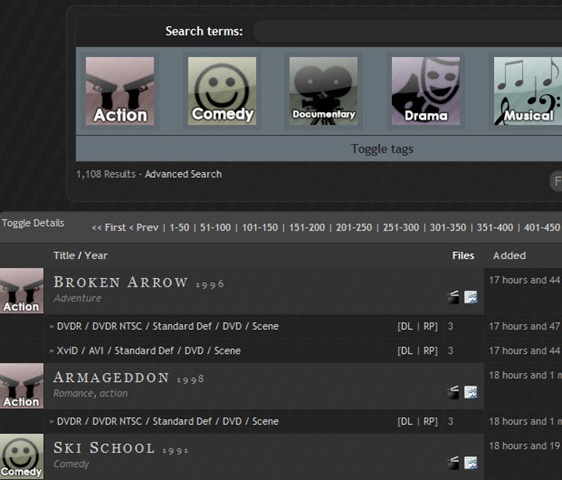Viewport: 562px width, 480px height.
Task: Sort by the Added column header
Action: pyautogui.click(x=509, y=256)
